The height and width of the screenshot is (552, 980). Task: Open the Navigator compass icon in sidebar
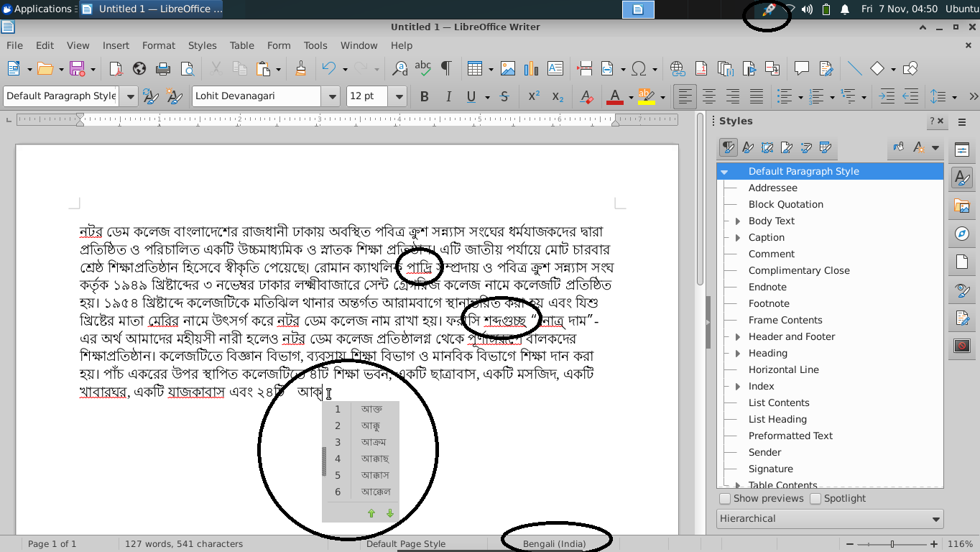click(962, 234)
